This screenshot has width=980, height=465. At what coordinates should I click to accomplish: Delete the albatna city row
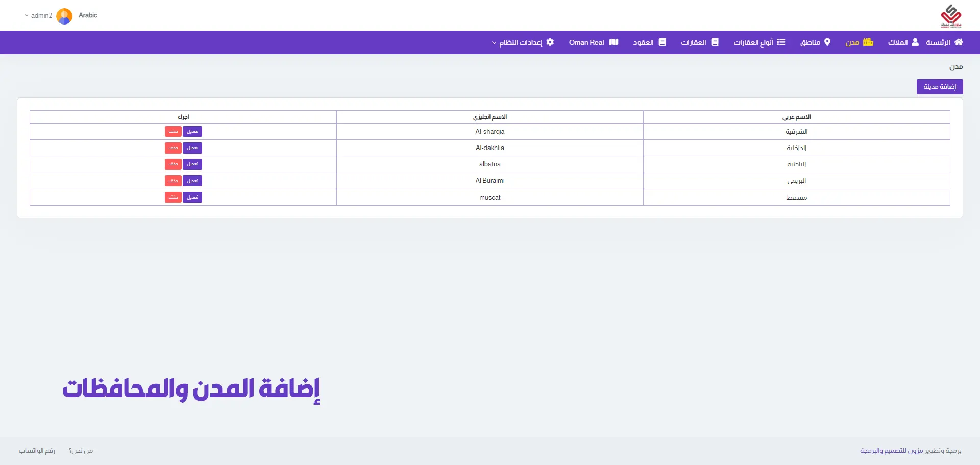point(173,164)
